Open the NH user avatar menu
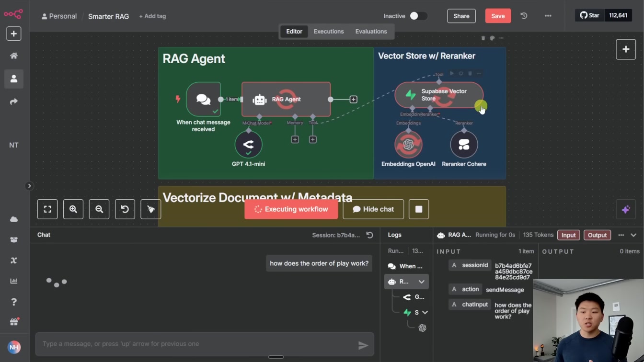This screenshot has height=362, width=644. [14, 347]
